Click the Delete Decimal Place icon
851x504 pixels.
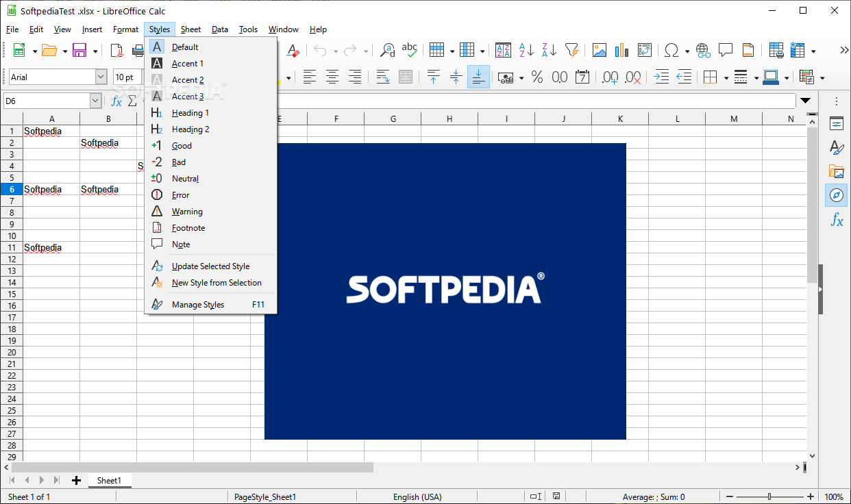[x=633, y=77]
